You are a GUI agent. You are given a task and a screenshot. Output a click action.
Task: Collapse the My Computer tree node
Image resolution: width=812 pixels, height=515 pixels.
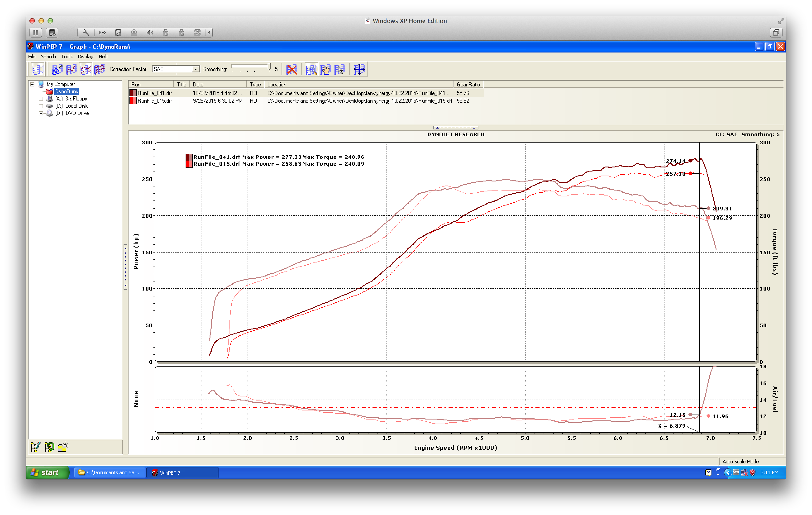[32, 84]
